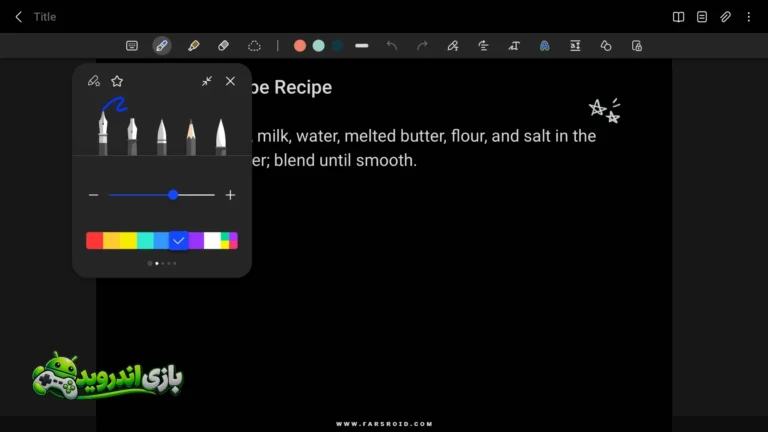The image size is (768, 432).
Task: Choose the orange palette color
Action: click(x=111, y=240)
